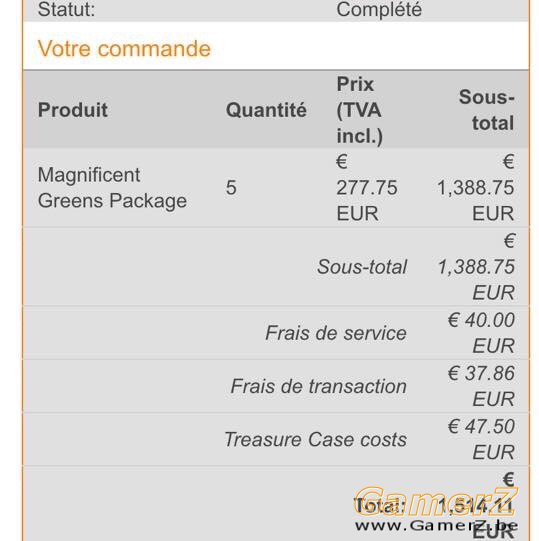Click the Complété status value
Screen dimensions: 539x541
tap(379, 9)
